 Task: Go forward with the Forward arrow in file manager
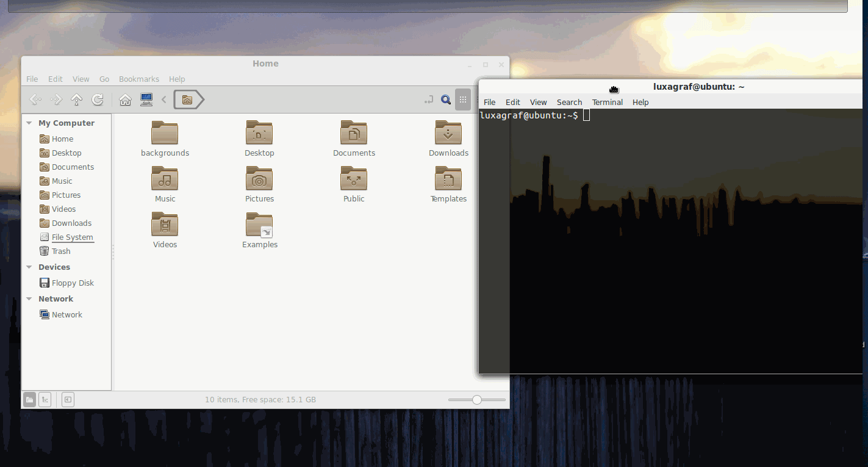(x=56, y=100)
